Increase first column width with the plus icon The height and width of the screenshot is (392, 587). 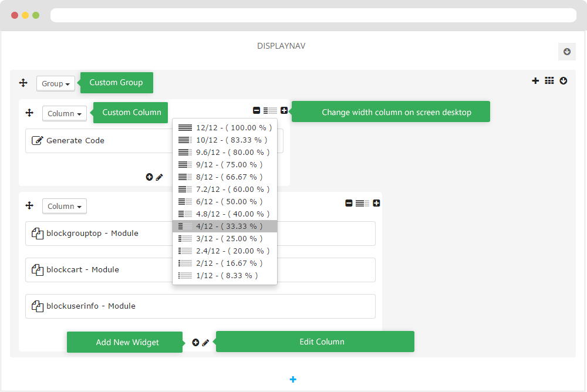pyautogui.click(x=284, y=110)
